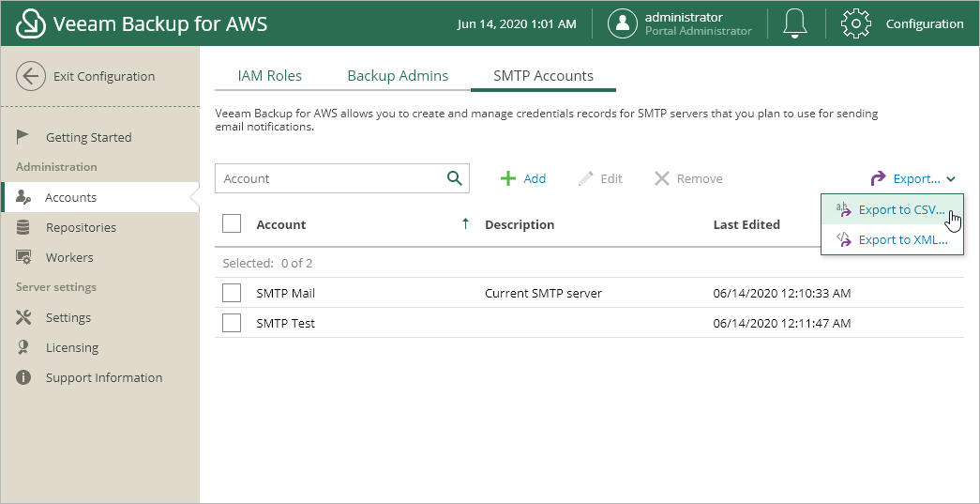Image resolution: width=980 pixels, height=504 pixels.
Task: Click the Configuration gear icon
Action: (855, 23)
